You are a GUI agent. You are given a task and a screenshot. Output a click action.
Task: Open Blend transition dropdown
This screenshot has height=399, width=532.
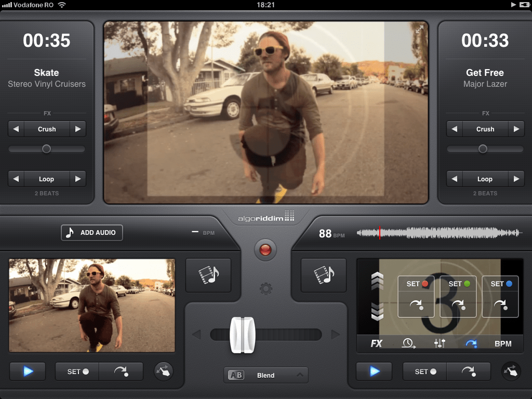[266, 375]
